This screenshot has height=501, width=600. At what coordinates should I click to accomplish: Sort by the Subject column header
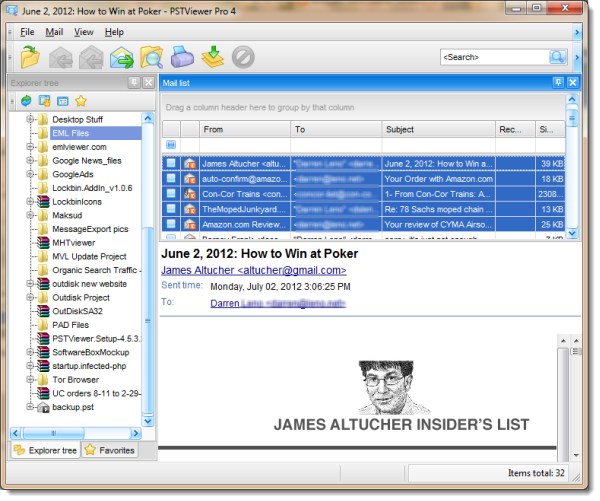439,129
